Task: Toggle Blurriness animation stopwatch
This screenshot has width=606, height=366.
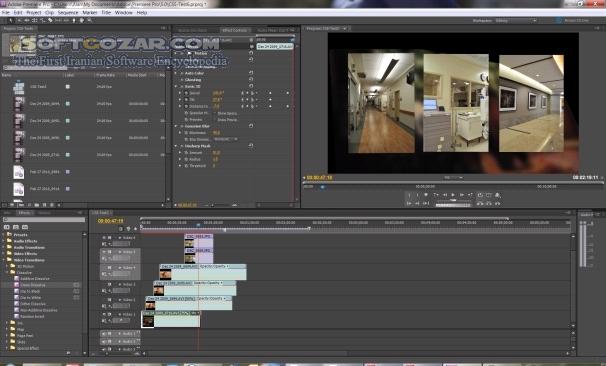Action: [x=186, y=133]
